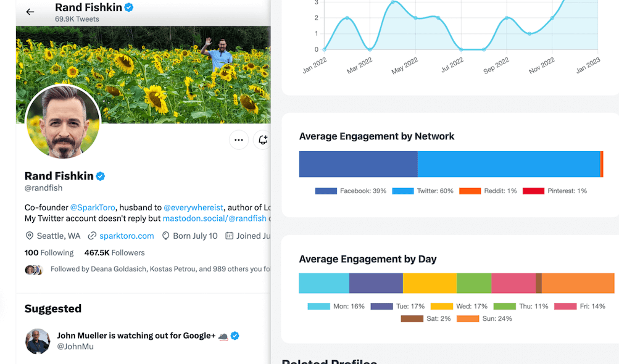View the 100 Following list

[x=49, y=252]
